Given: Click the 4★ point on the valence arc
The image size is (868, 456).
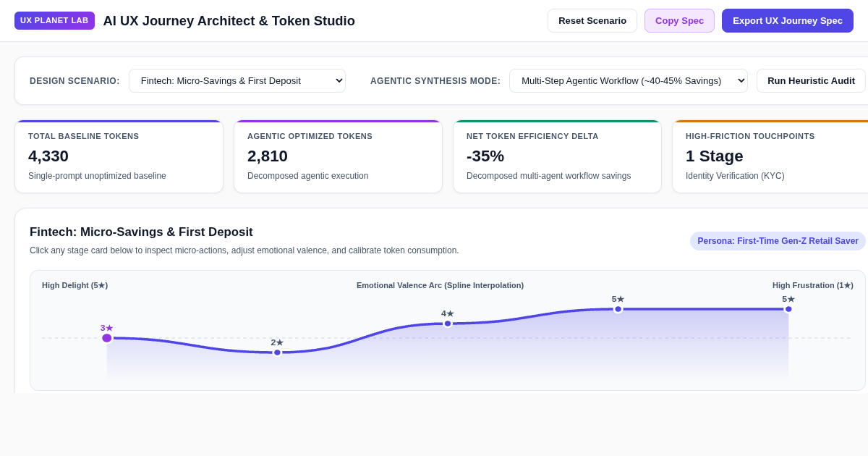Looking at the screenshot, I should click(448, 324).
